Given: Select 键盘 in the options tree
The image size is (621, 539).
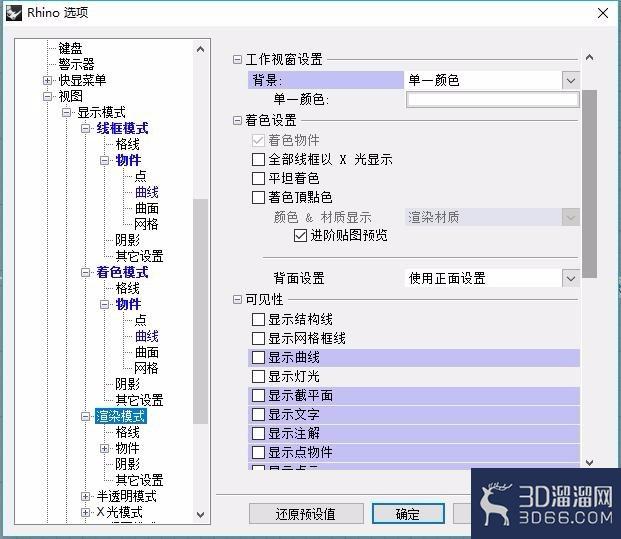Looking at the screenshot, I should [70, 48].
